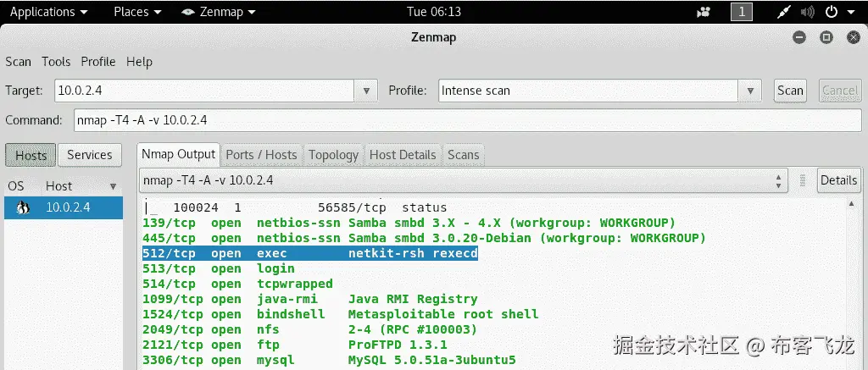Click the 1524/tcp bindshell line
Image resolution: width=868 pixels, height=370 pixels.
[x=341, y=314]
